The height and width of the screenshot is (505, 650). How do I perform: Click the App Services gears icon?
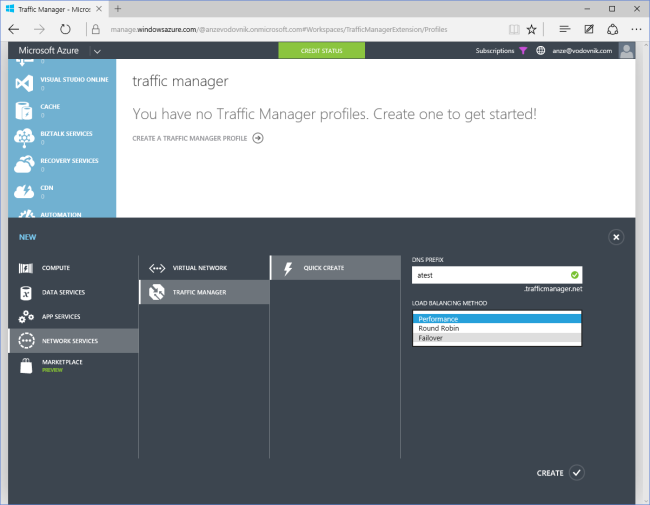tap(26, 317)
